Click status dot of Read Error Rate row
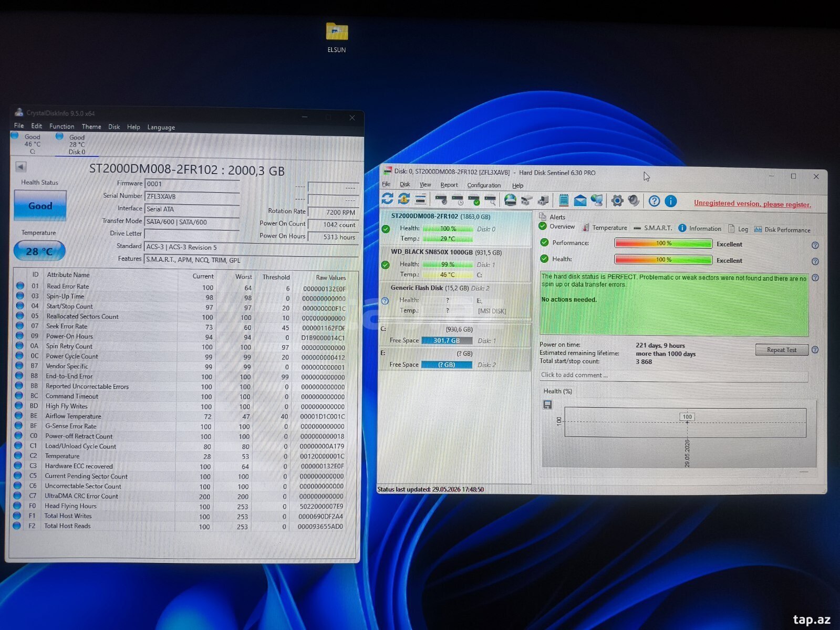Image resolution: width=840 pixels, height=630 pixels. click(20, 286)
